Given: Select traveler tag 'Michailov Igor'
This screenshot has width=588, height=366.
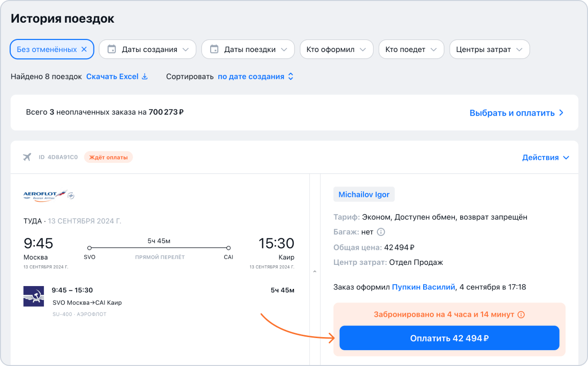Looking at the screenshot, I should tap(364, 195).
